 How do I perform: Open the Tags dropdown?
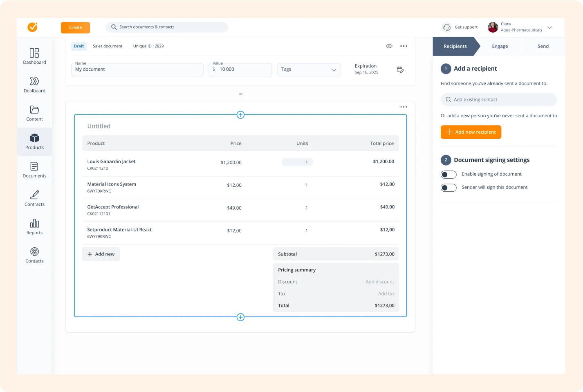click(309, 69)
